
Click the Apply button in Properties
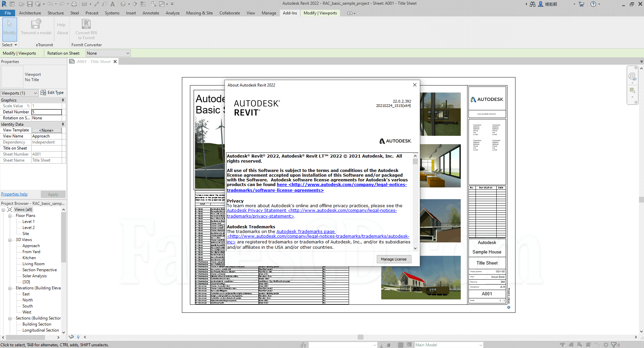(x=53, y=194)
